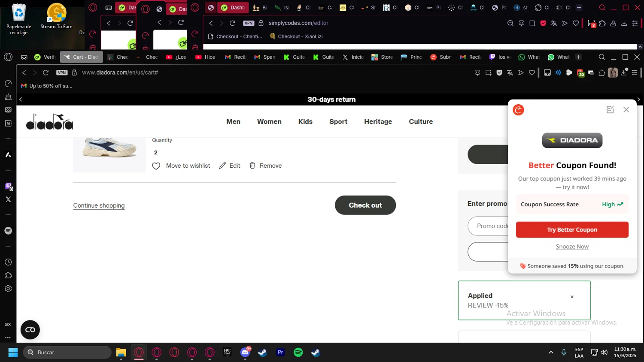Remove the shoe from the cart
Image resolution: width=644 pixels, height=362 pixels.
pyautogui.click(x=265, y=166)
